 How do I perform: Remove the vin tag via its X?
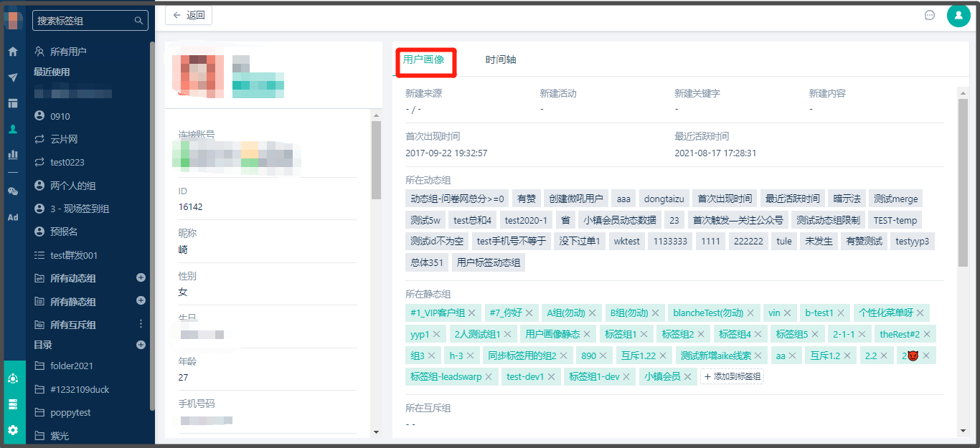[x=787, y=313]
